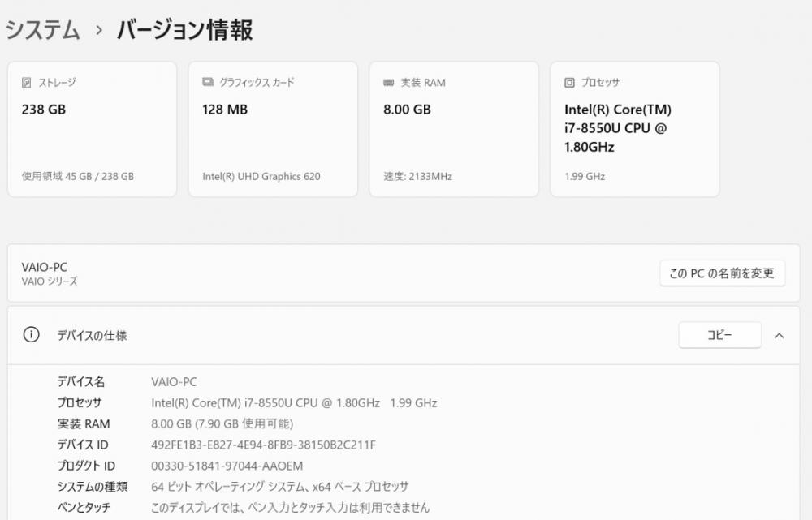
Task: Click the ペンとタッチ row label
Action: click(x=84, y=508)
